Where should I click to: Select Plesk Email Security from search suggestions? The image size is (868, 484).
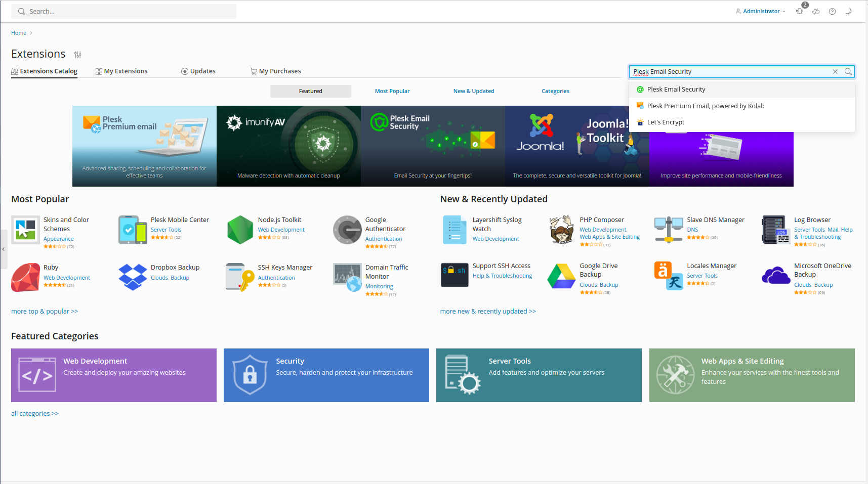point(676,89)
